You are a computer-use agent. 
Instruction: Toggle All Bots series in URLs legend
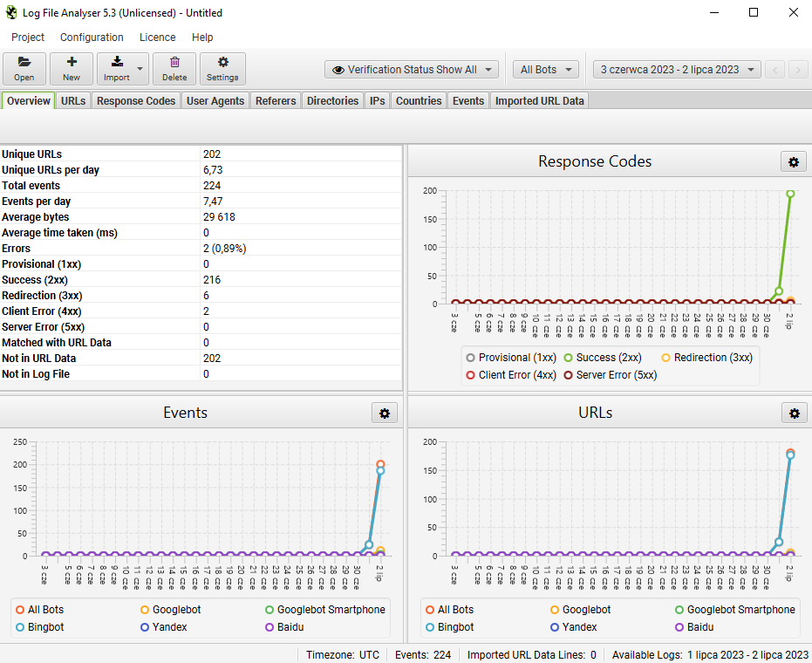449,610
